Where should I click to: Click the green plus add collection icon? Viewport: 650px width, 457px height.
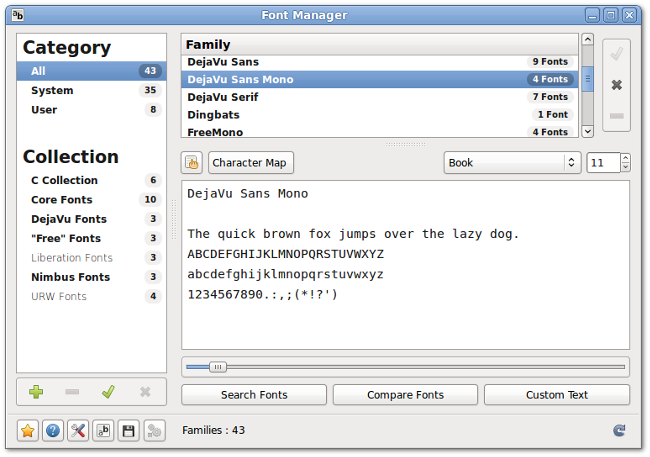pos(36,392)
